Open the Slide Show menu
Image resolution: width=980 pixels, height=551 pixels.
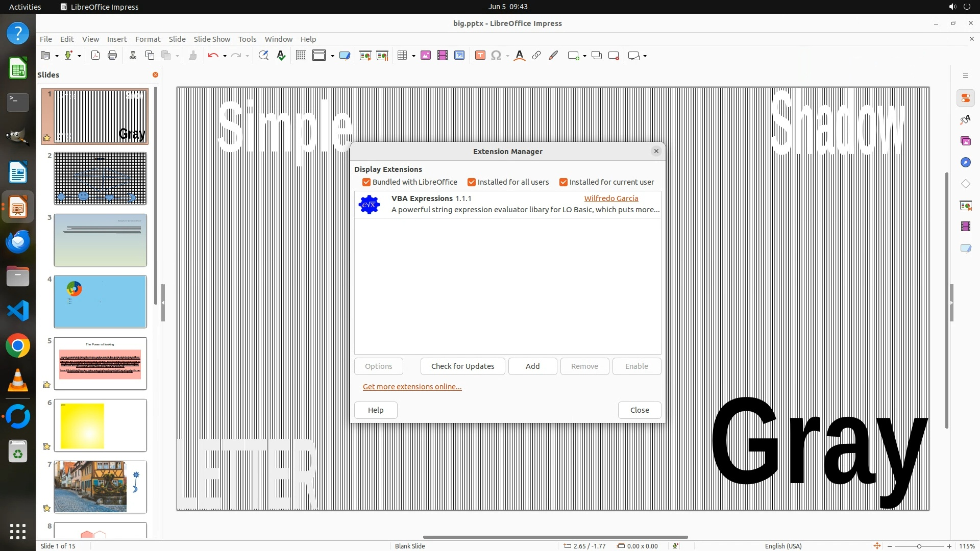click(x=211, y=39)
